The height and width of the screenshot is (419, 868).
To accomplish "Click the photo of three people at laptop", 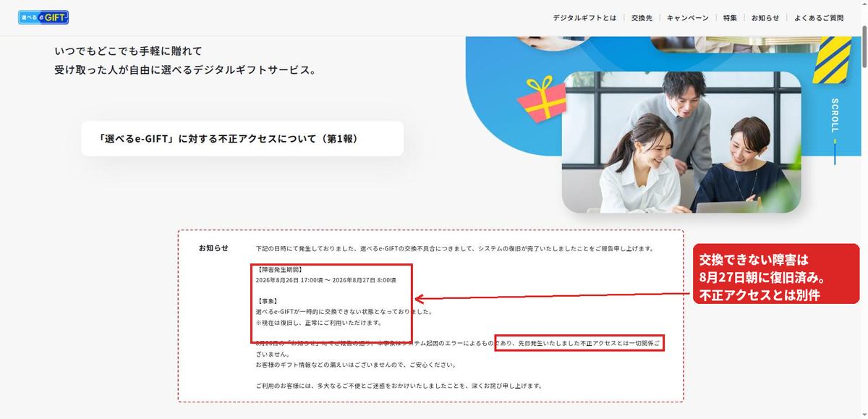I will [681, 142].
